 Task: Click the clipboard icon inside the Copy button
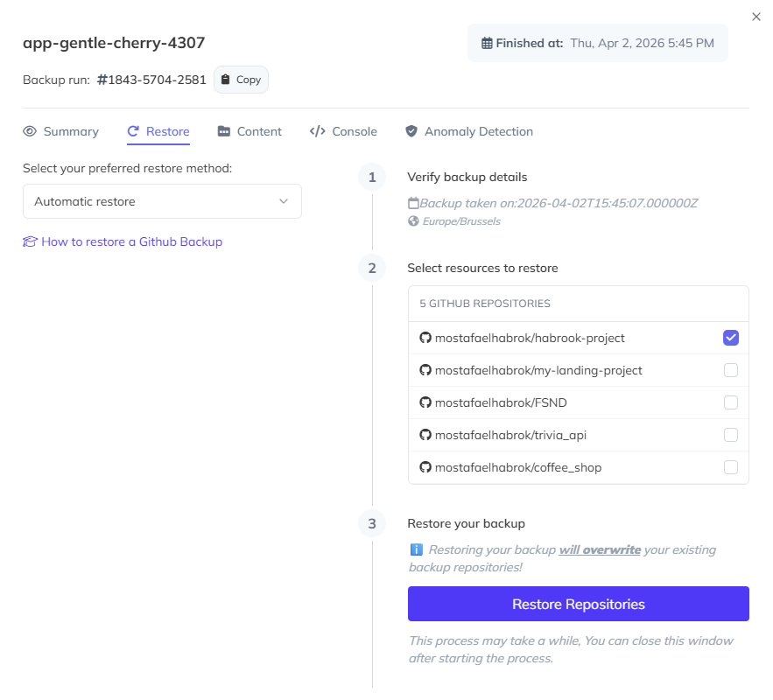tap(227, 79)
